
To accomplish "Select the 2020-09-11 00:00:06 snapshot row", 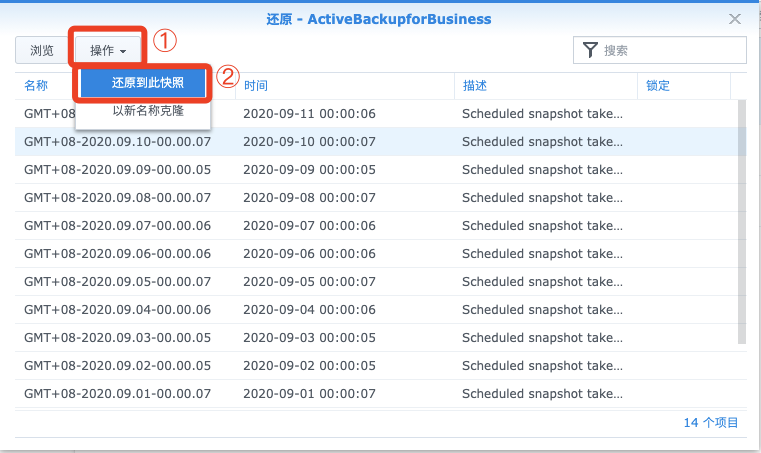I will pos(377,114).
